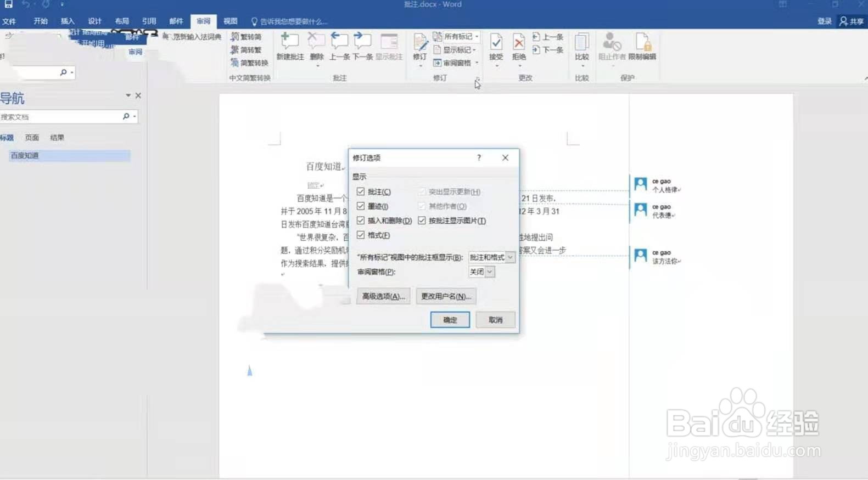Switch to the 设计 tab
The height and width of the screenshot is (480, 868).
(x=94, y=21)
